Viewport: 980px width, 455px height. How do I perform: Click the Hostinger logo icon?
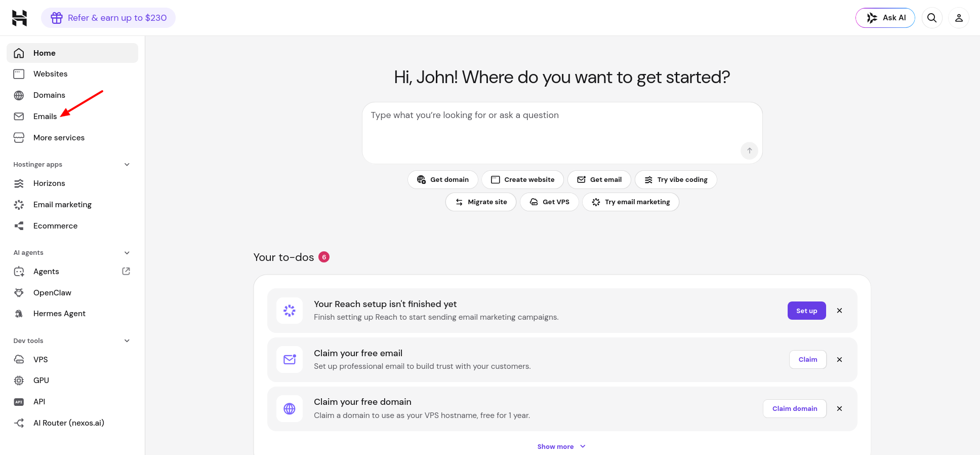click(19, 18)
